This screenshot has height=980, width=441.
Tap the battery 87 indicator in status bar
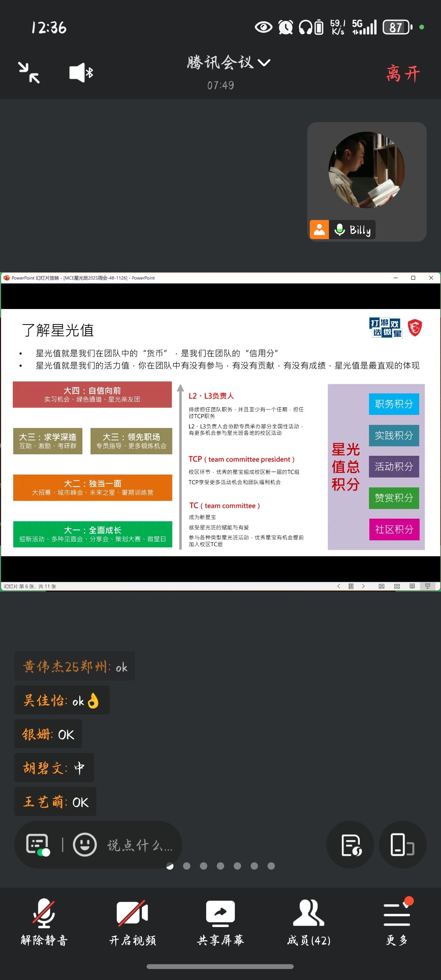tap(397, 27)
